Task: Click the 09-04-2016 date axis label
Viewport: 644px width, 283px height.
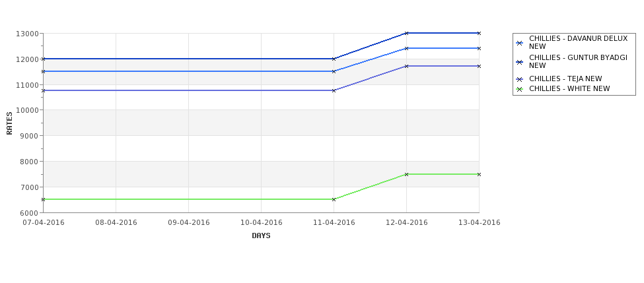Action: pos(188,223)
